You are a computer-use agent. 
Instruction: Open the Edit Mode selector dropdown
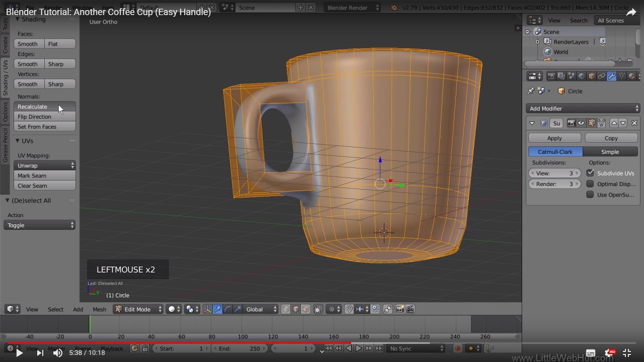pos(138,309)
